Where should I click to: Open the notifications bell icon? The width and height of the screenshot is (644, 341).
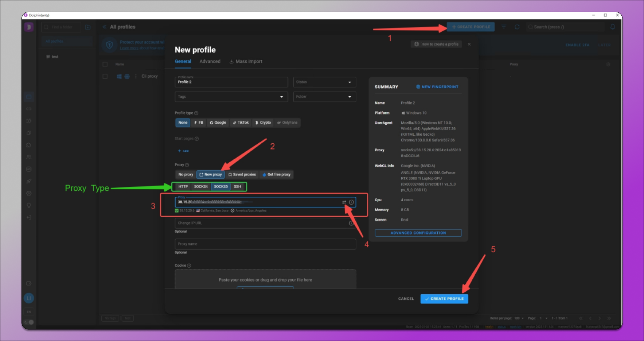(613, 27)
